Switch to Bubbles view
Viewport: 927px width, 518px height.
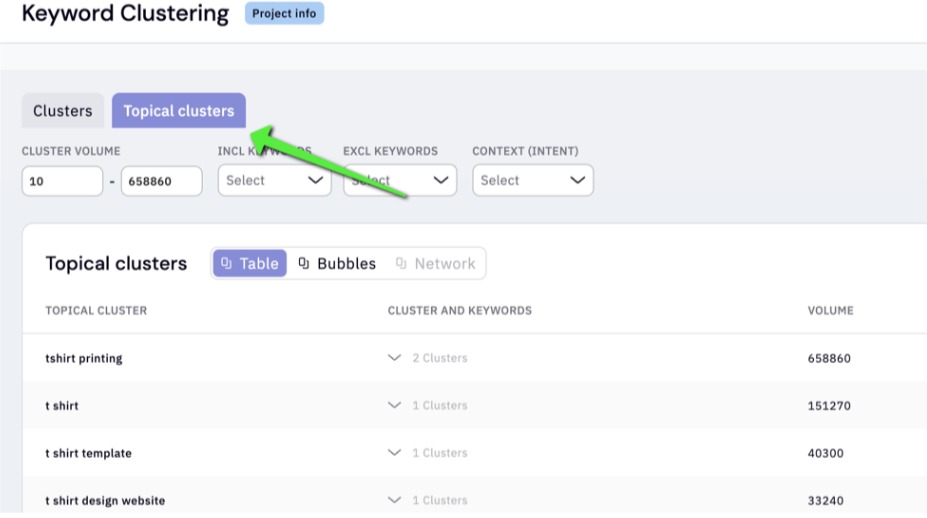click(x=337, y=264)
